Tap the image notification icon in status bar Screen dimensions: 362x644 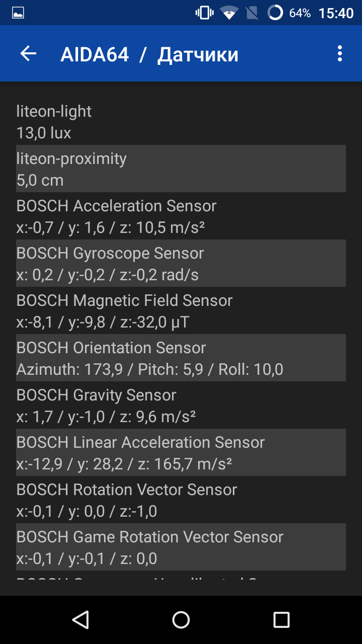point(18,13)
